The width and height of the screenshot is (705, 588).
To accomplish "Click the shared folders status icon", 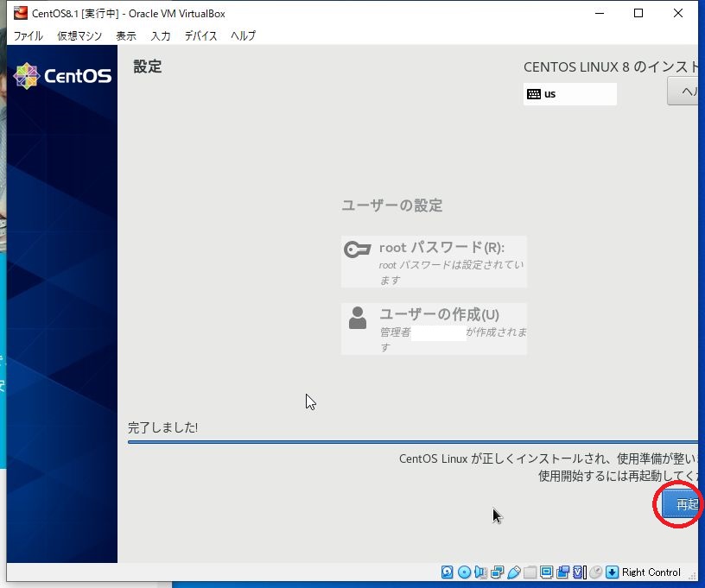I will [530, 572].
